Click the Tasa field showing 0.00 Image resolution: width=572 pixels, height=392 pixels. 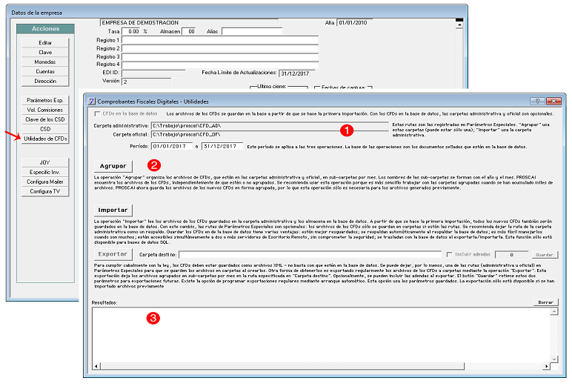coord(130,31)
